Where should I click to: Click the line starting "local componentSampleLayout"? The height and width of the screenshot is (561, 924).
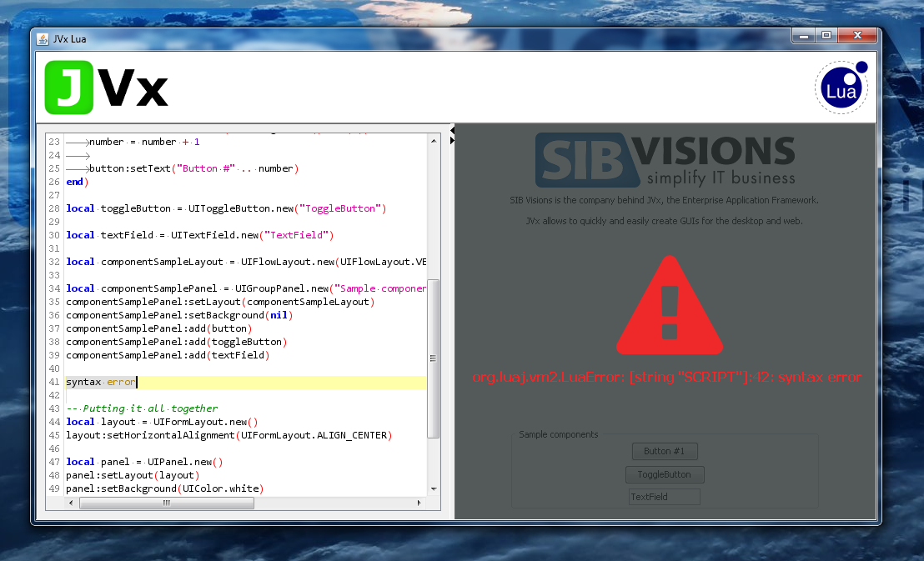click(x=246, y=262)
